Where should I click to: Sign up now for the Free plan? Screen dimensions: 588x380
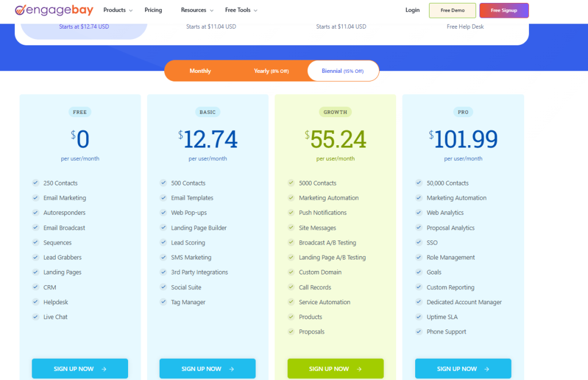point(80,369)
